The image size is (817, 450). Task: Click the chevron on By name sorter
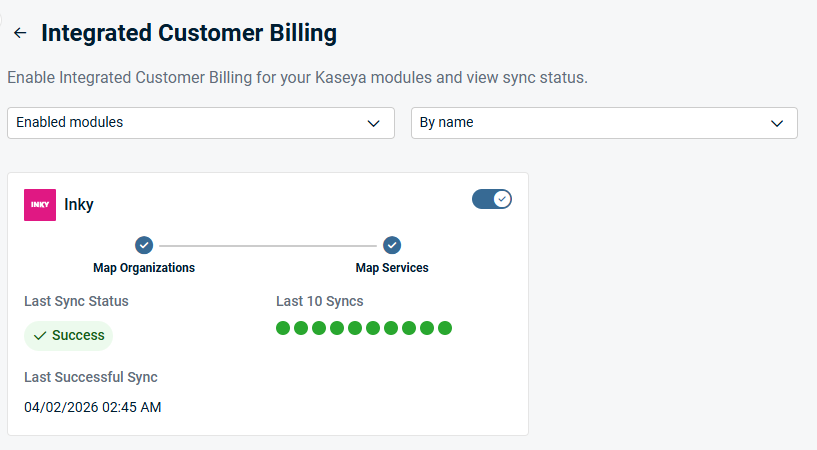[x=777, y=123]
